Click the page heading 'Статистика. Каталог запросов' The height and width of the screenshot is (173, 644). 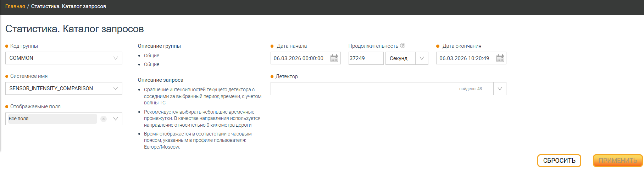pos(74,29)
